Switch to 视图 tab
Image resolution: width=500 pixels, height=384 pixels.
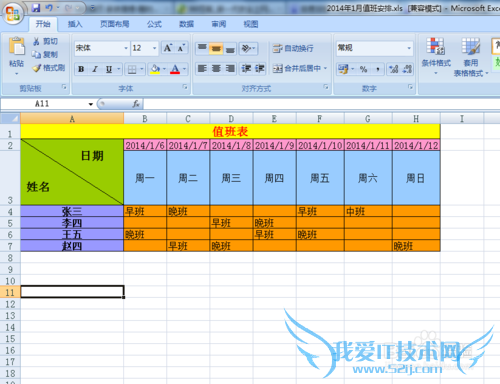coord(251,24)
